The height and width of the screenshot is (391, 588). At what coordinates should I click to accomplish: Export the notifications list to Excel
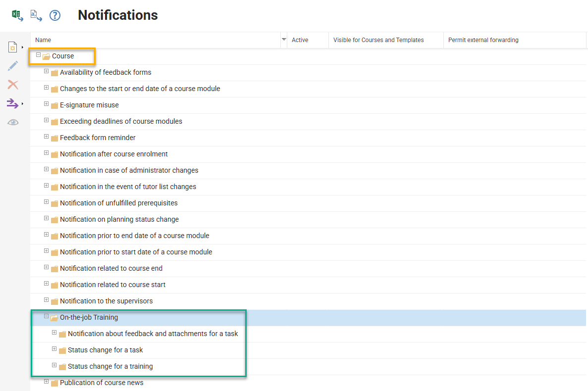click(x=17, y=15)
